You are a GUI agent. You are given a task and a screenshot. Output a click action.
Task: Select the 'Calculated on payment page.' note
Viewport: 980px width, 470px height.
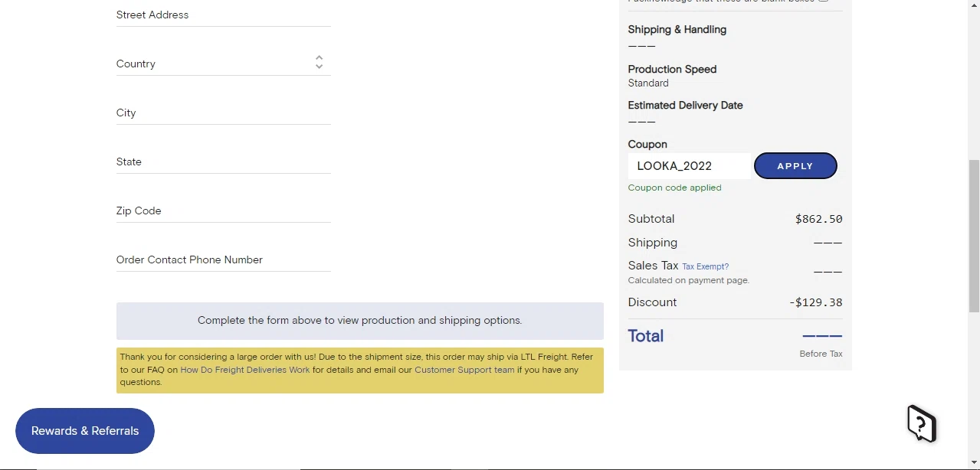pos(689,280)
